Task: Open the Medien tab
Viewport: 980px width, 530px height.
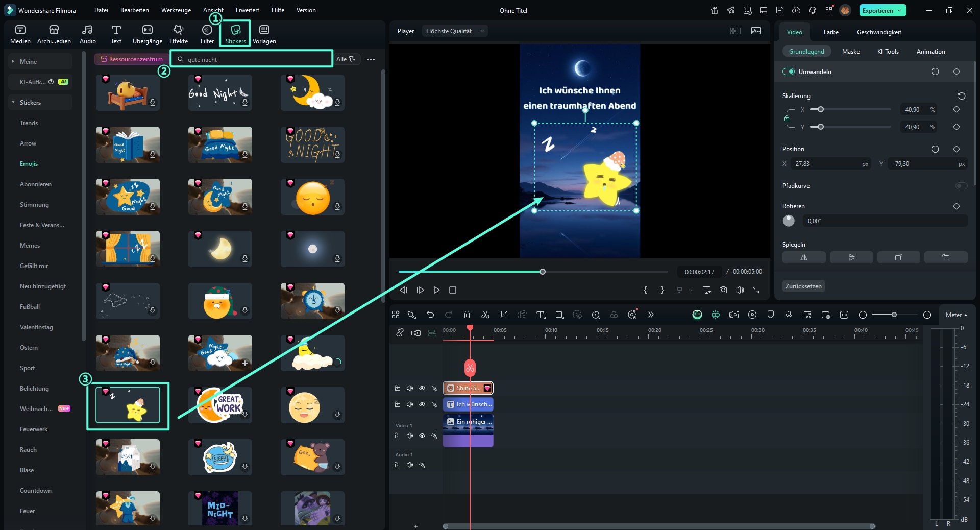Action: click(20, 34)
